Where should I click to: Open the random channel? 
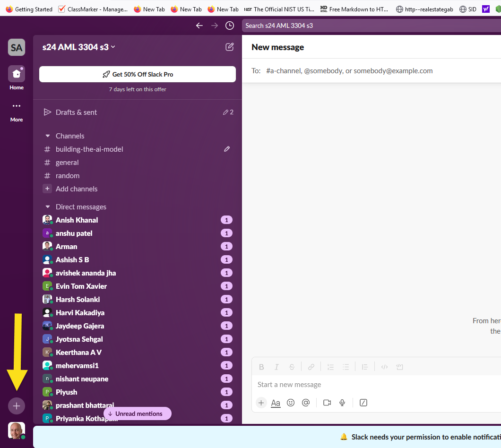[138, 176]
